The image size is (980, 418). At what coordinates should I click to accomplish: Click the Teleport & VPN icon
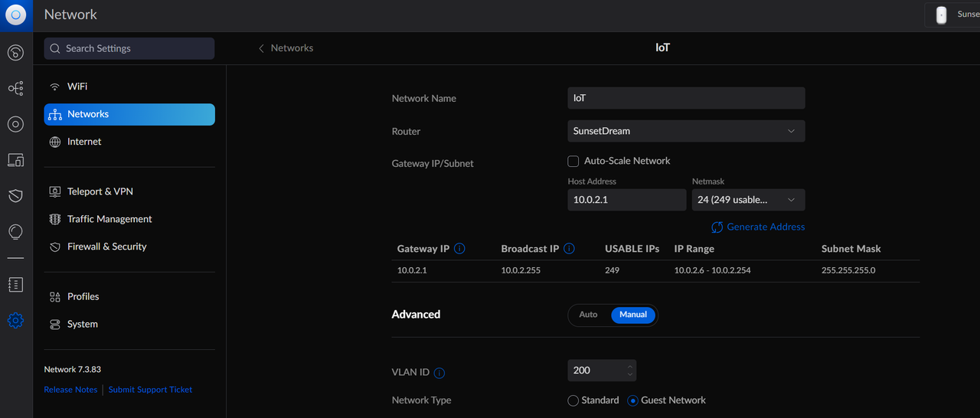pos(55,191)
